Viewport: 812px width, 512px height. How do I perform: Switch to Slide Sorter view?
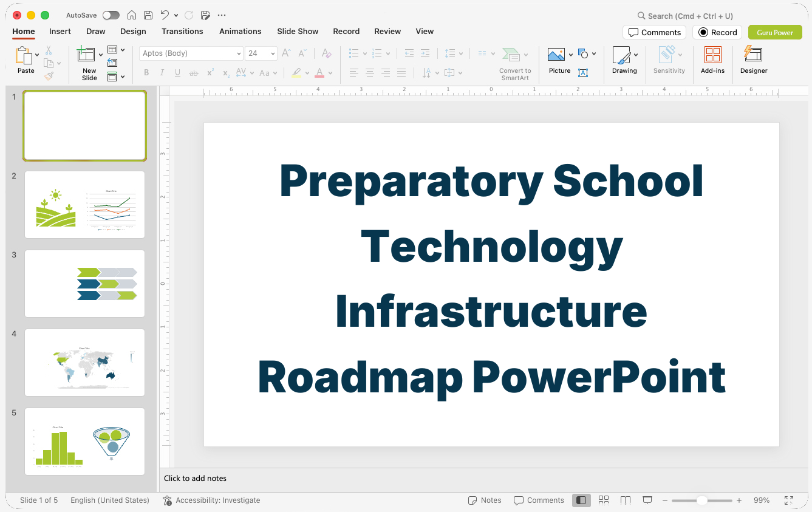[x=604, y=500]
